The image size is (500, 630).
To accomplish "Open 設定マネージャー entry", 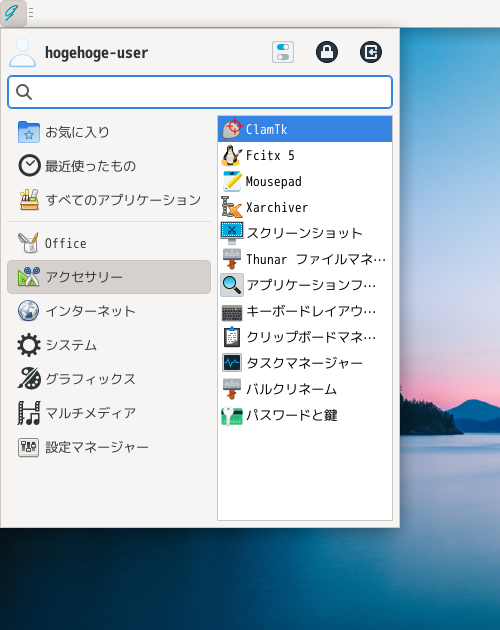I will point(109,447).
